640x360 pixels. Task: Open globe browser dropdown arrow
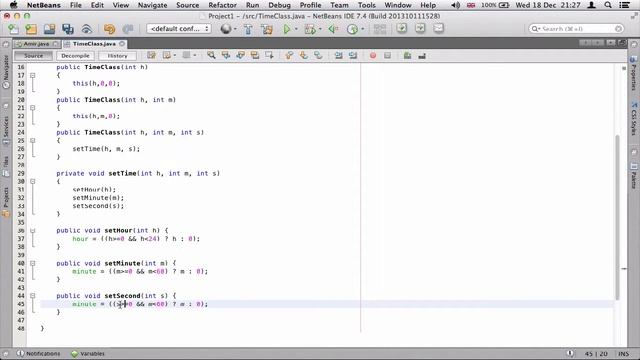point(235,29)
